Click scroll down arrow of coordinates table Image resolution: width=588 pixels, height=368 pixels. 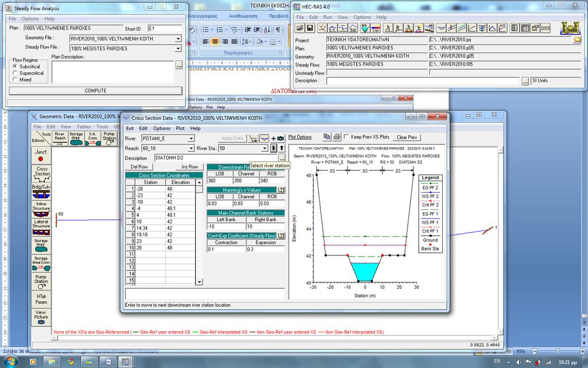(x=199, y=282)
